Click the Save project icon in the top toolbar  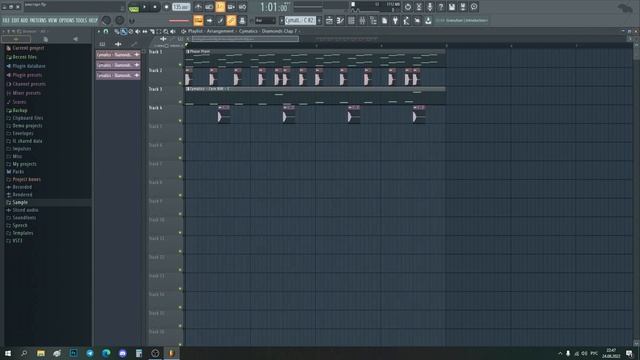[x=452, y=7]
